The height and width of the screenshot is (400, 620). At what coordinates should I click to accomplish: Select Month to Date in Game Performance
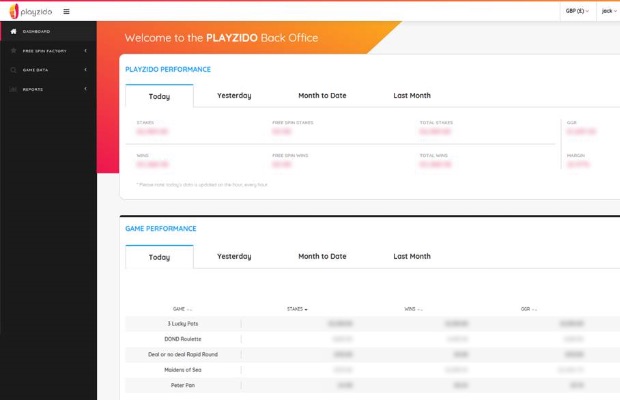(x=322, y=257)
